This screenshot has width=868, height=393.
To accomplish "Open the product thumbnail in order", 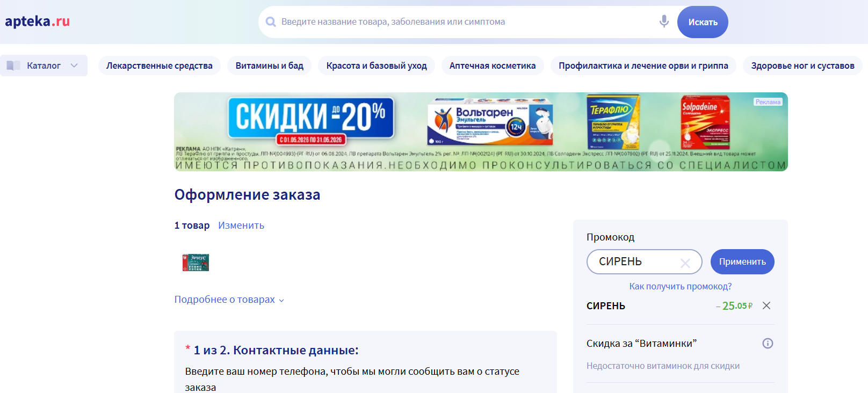I will (196, 263).
